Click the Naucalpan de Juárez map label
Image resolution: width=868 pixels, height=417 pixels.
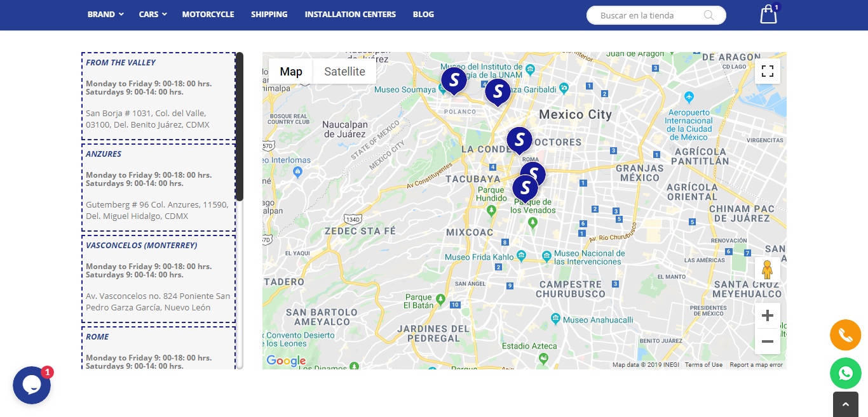click(x=344, y=129)
